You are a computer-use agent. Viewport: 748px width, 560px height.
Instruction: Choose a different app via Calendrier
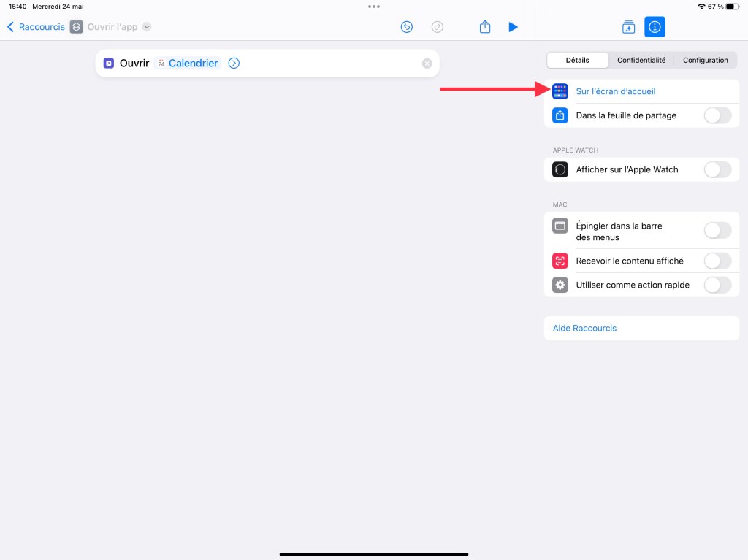193,64
